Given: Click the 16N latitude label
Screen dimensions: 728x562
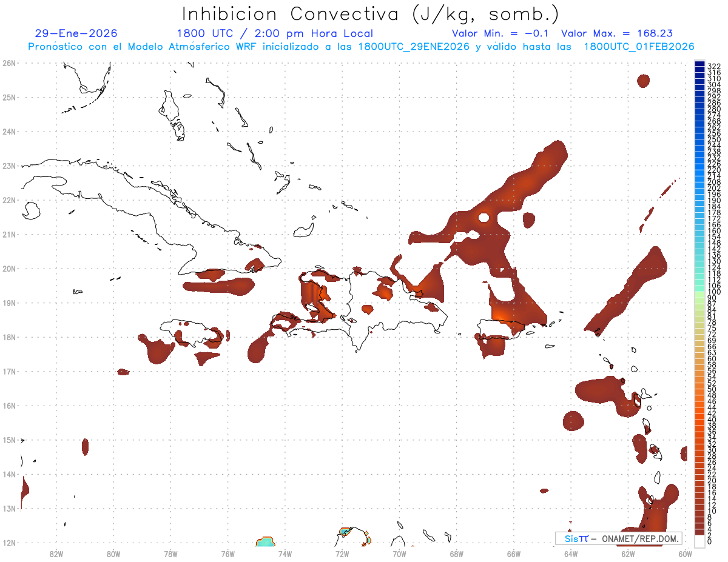Looking at the screenshot, I should 9,406.
